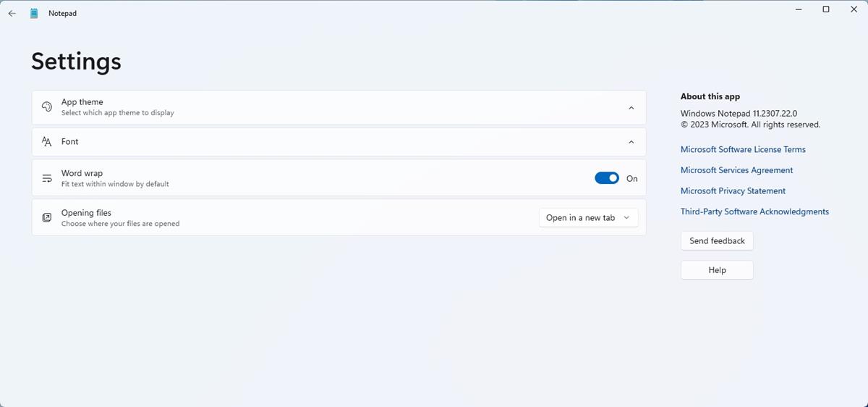Click the 'Word wrap' label
This screenshot has height=407, width=868.
[x=82, y=174]
